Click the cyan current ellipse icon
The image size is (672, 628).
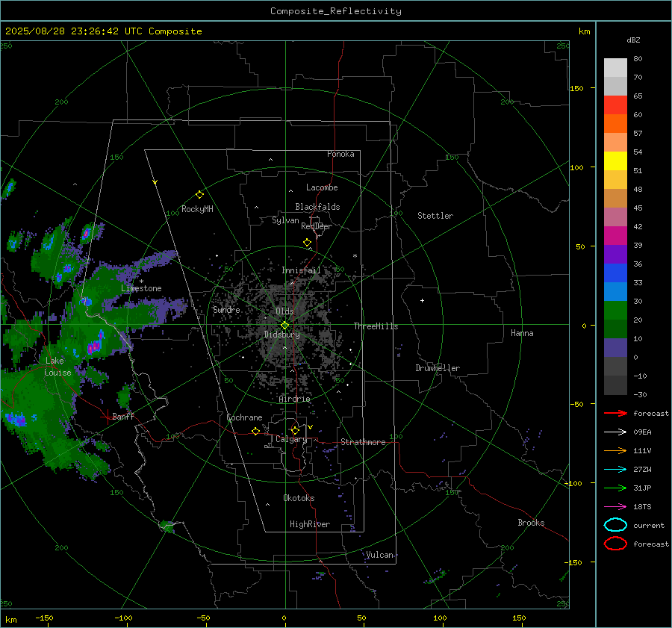tap(615, 525)
